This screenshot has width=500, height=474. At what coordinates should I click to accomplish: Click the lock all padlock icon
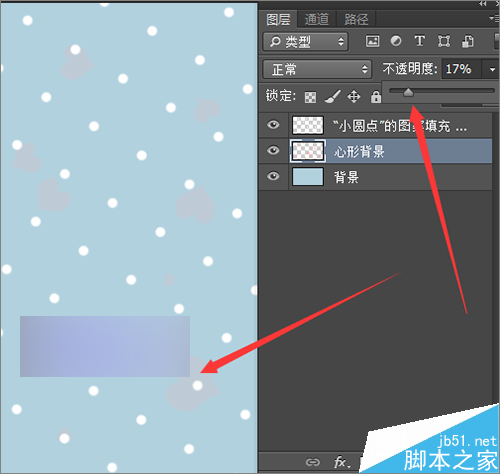click(376, 97)
